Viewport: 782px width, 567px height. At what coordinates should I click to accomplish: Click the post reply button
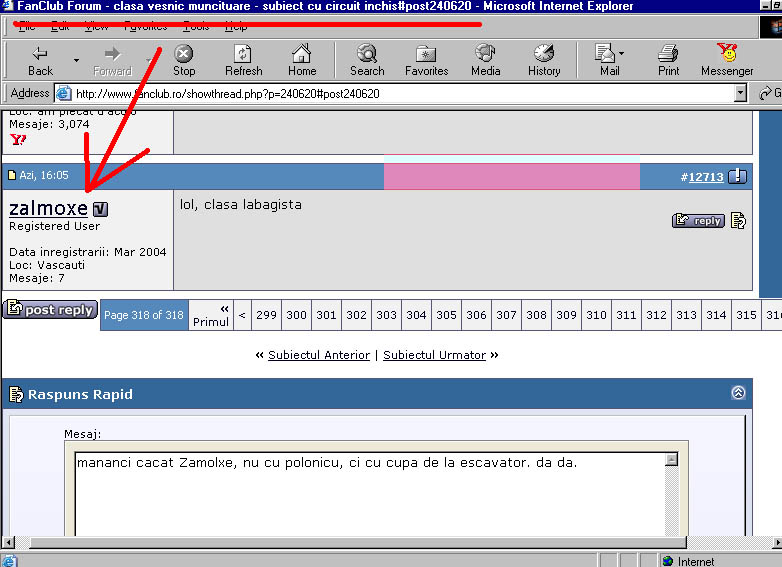(51, 310)
